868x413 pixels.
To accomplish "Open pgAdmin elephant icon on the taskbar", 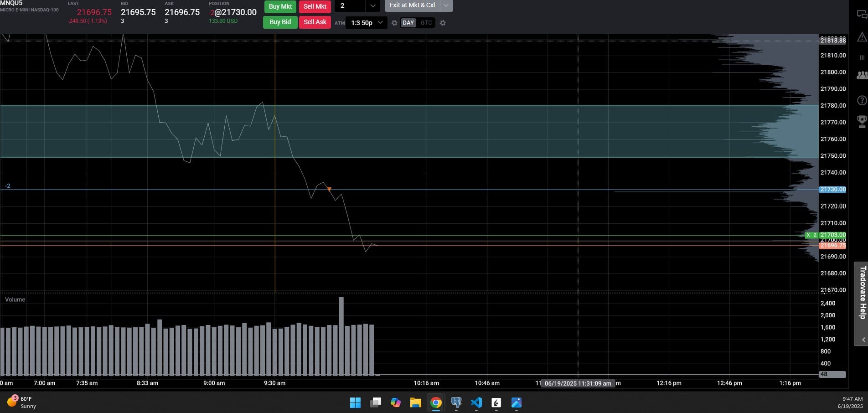I will (x=456, y=403).
